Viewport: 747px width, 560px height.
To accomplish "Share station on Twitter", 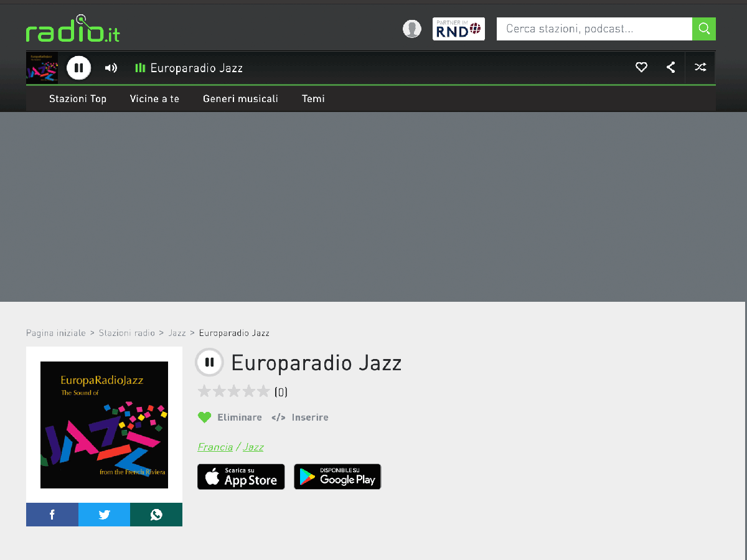I will tap(105, 515).
